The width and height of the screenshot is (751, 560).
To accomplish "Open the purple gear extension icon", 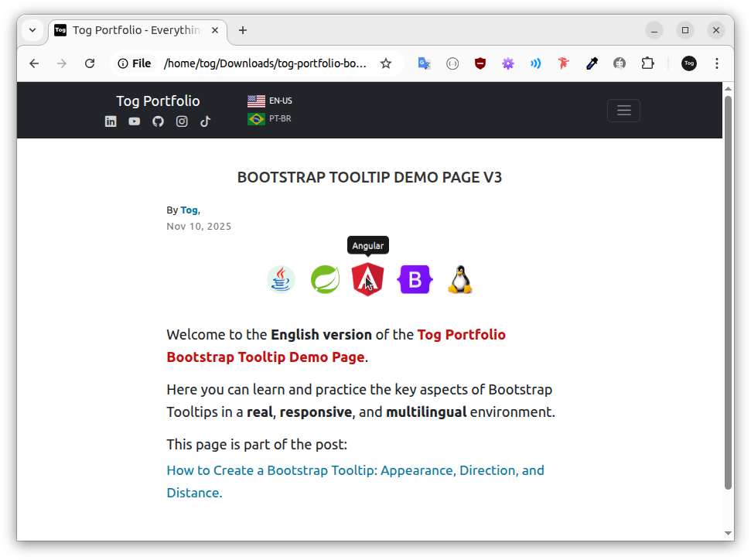I will pyautogui.click(x=507, y=63).
